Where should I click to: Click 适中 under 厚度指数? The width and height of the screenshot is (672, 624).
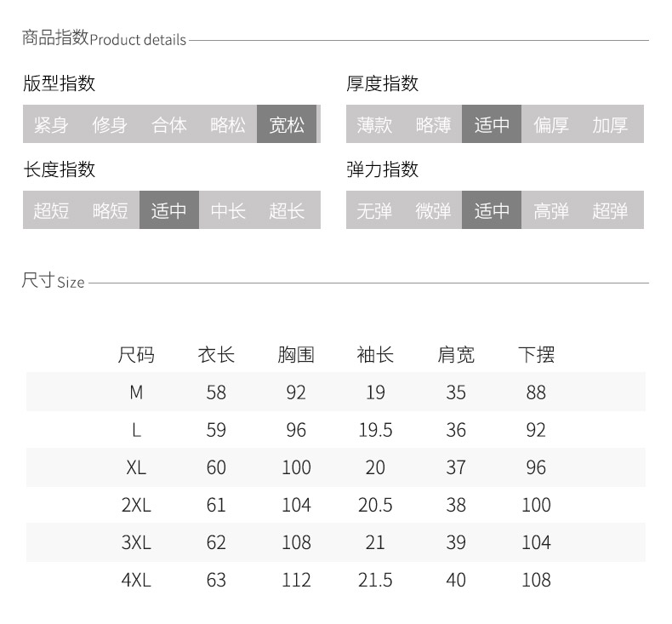492,124
